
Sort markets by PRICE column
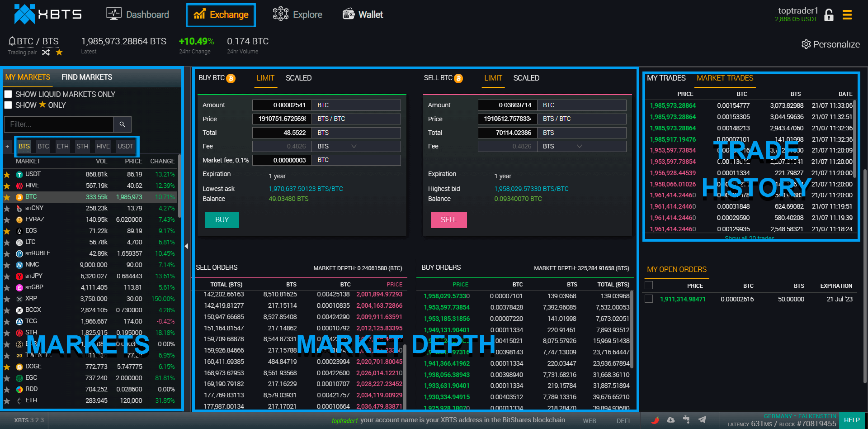[133, 161]
